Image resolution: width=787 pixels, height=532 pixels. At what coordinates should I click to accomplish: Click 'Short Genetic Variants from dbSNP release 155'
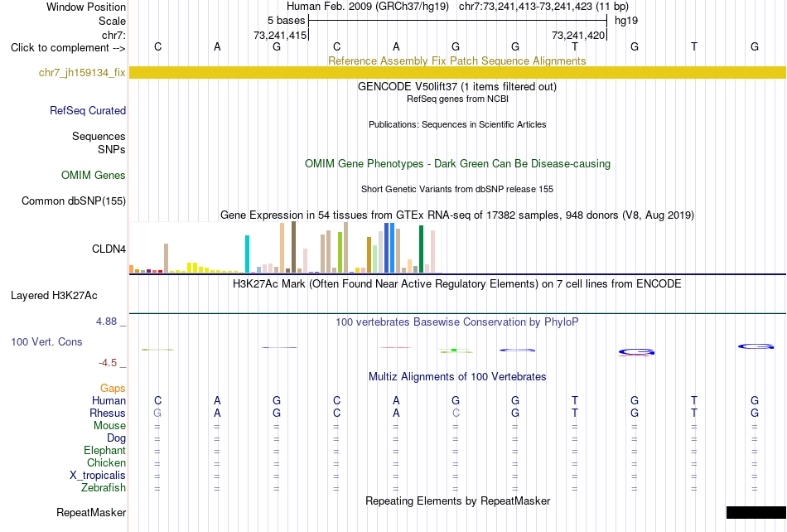(457, 189)
